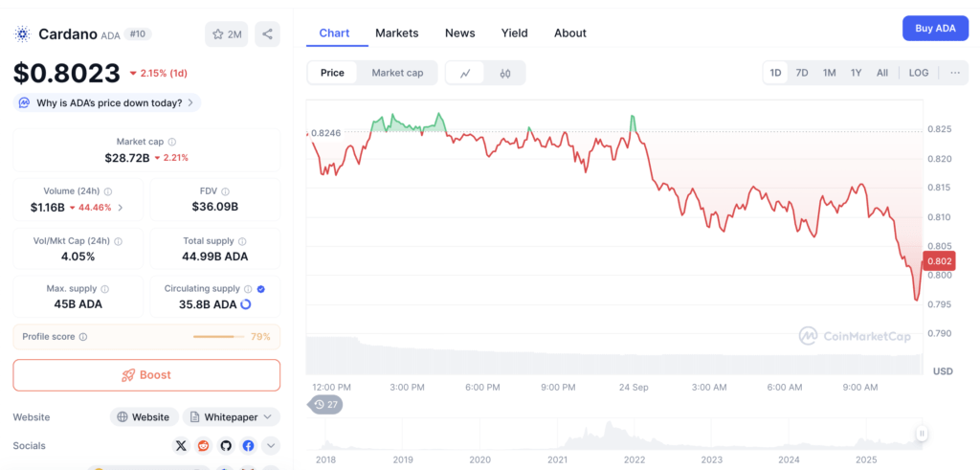Image resolution: width=980 pixels, height=470 pixels.
Task: Open the Chart tab
Action: 334,34
